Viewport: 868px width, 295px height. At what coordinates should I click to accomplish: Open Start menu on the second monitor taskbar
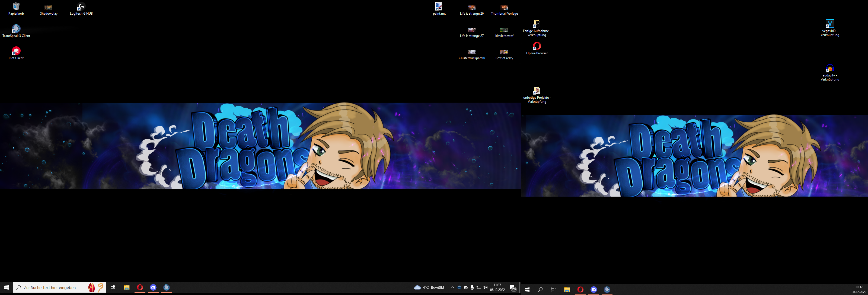pos(527,289)
